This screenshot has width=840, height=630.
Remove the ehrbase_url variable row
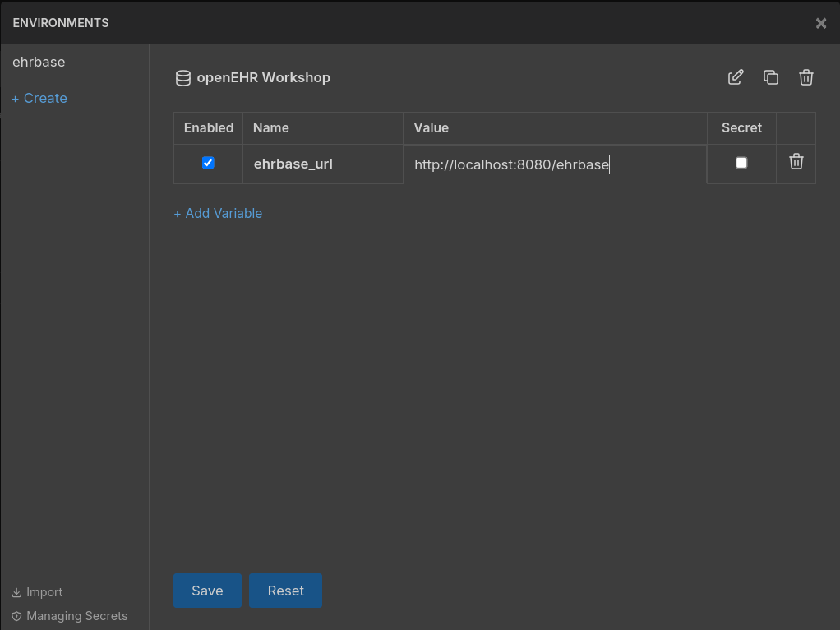click(x=796, y=162)
